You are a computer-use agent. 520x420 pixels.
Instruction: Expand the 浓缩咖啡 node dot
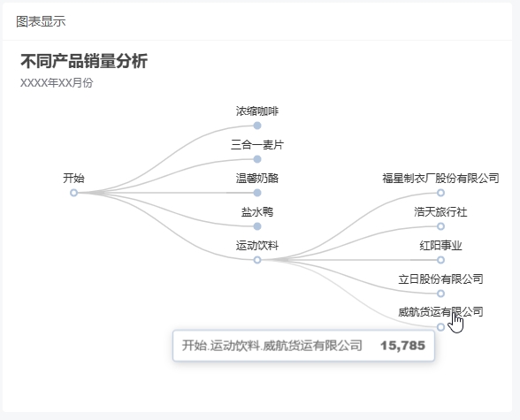(257, 126)
